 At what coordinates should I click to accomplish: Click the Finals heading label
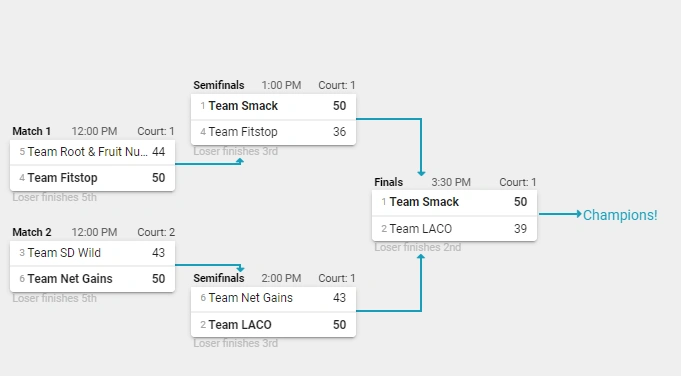click(x=388, y=182)
